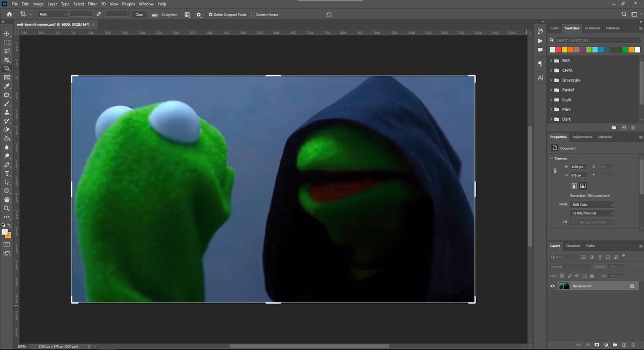Expand the CMYK swatch group

click(551, 70)
